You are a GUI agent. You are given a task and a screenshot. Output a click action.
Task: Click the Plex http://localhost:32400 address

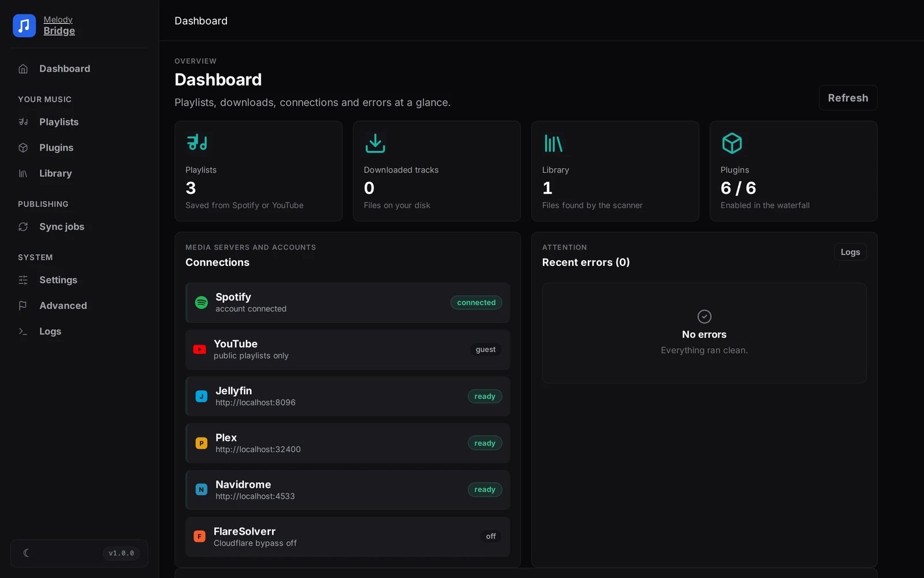(258, 449)
